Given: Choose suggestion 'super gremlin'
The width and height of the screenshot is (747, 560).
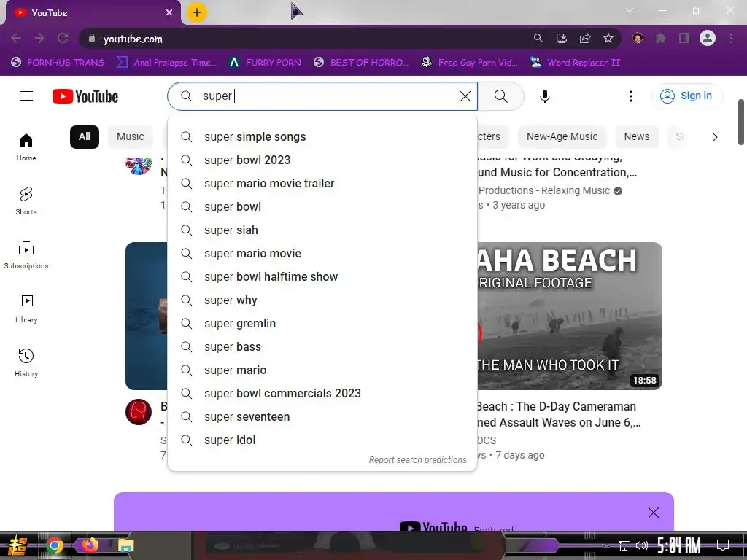Looking at the screenshot, I should point(322,324).
